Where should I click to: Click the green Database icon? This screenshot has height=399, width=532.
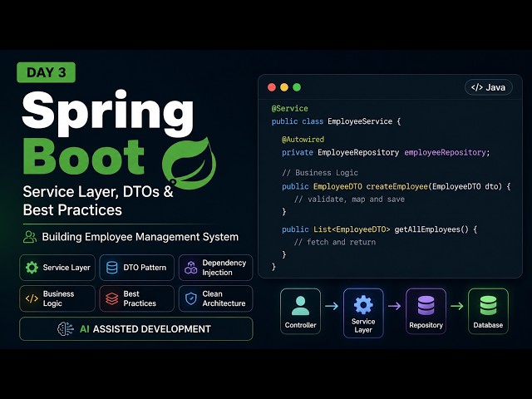488,305
